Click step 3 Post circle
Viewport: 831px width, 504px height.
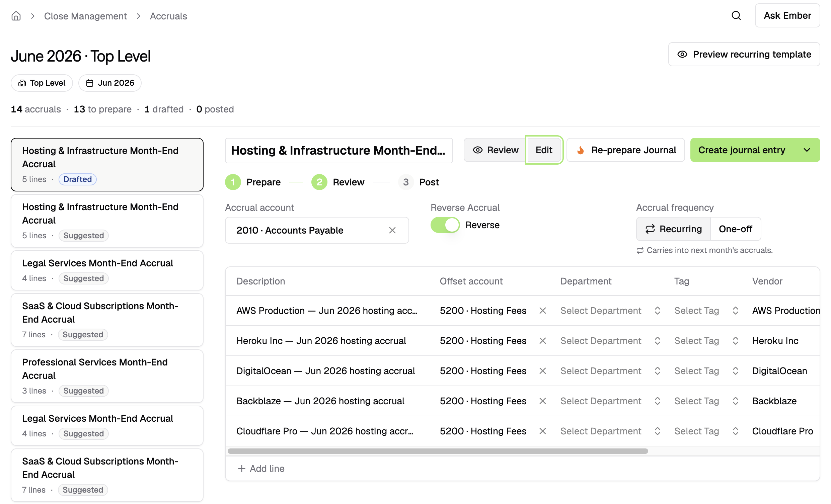pos(406,182)
